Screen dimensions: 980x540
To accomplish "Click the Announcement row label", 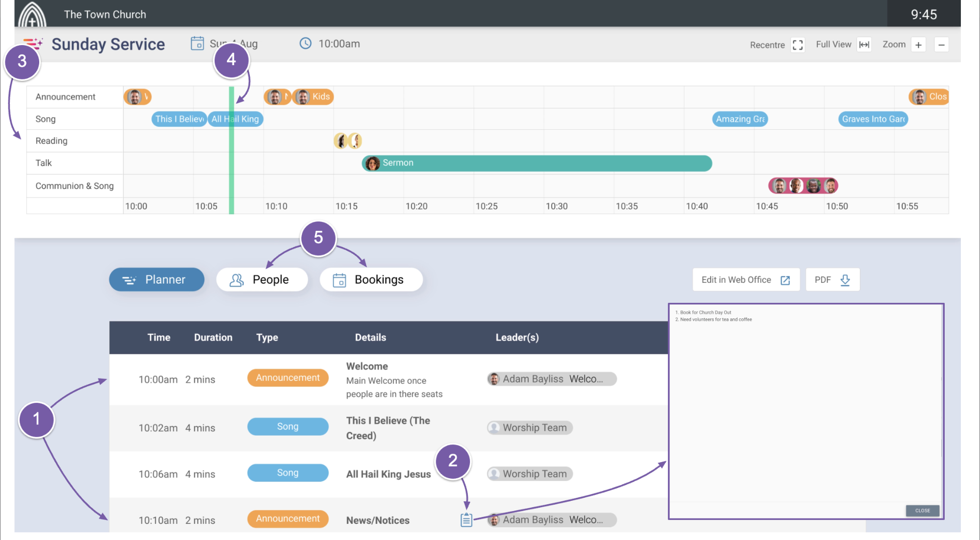I will coord(65,97).
